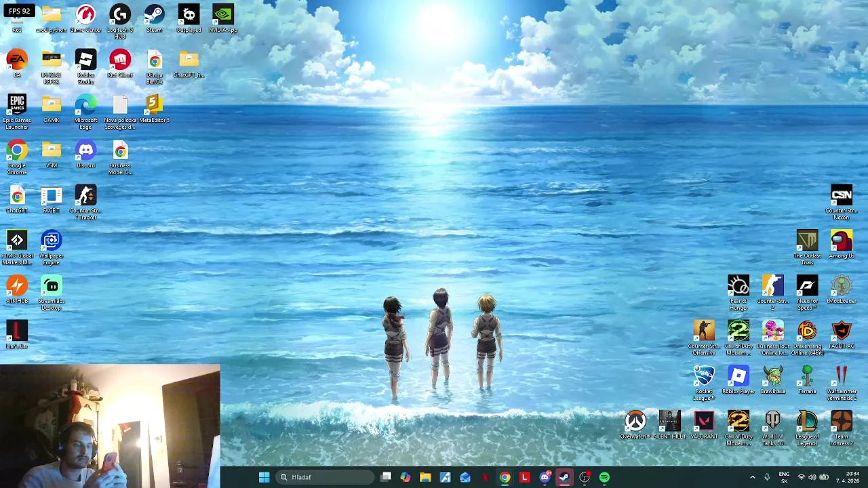Select the Business Model C... file icon
Screen dimensions: 868x488
(120, 157)
